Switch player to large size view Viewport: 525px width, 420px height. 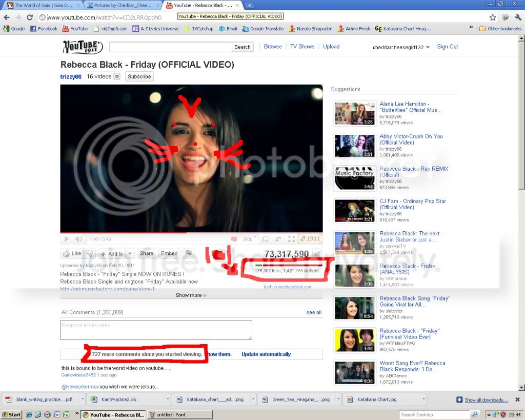click(x=266, y=239)
